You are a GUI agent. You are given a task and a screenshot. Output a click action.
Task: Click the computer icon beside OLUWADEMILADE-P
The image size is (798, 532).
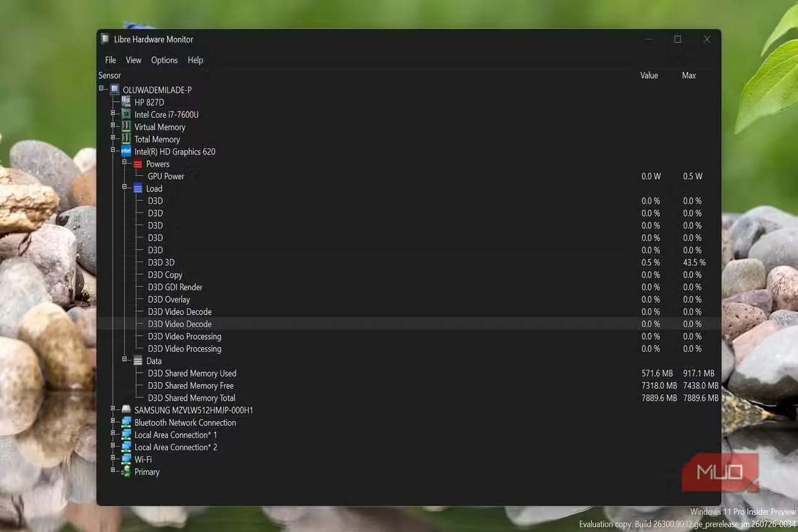[115, 90]
